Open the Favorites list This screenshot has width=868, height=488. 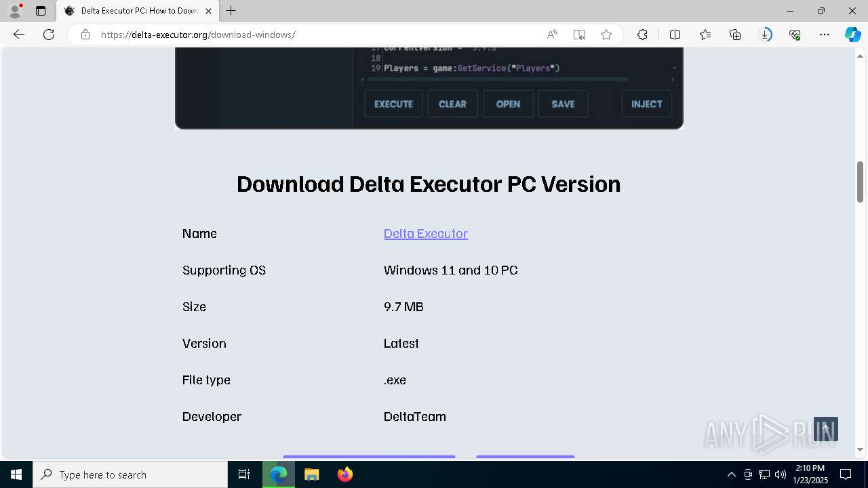click(705, 35)
